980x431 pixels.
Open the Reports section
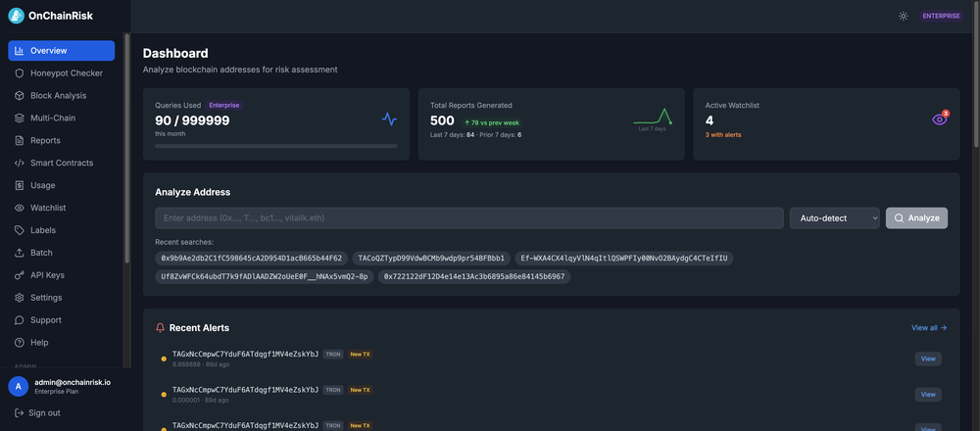tap(61, 140)
